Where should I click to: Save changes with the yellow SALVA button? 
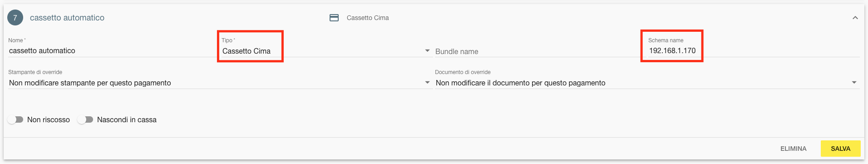click(x=841, y=149)
